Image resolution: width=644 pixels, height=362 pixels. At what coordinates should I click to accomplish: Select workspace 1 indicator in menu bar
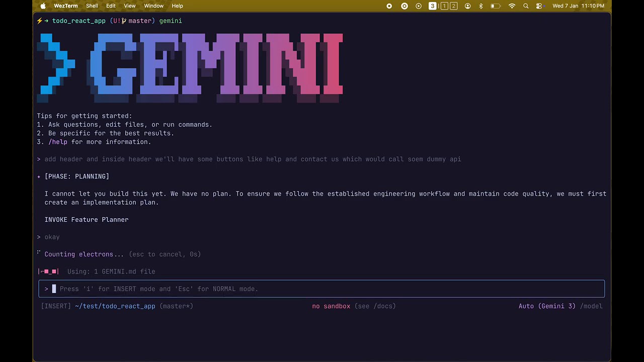pos(444,6)
